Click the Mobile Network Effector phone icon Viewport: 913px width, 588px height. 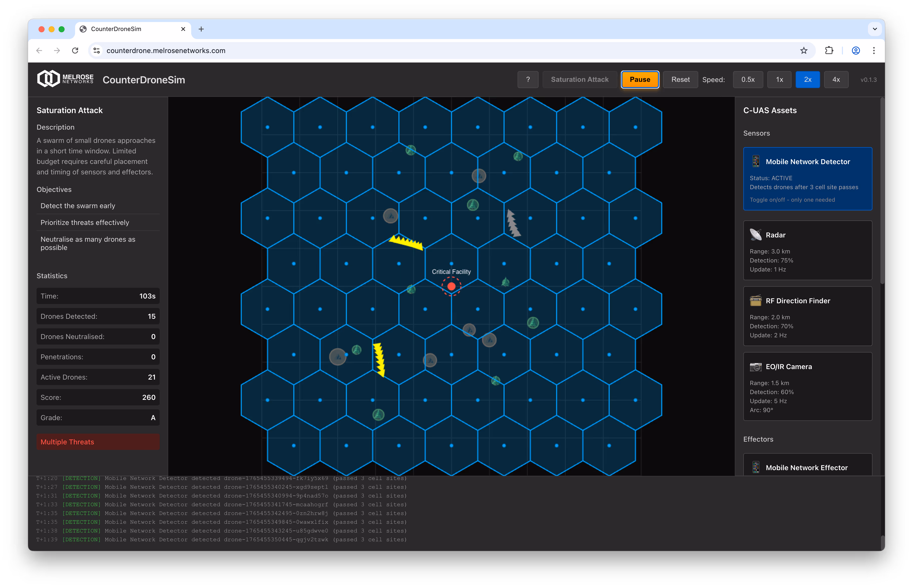point(755,467)
